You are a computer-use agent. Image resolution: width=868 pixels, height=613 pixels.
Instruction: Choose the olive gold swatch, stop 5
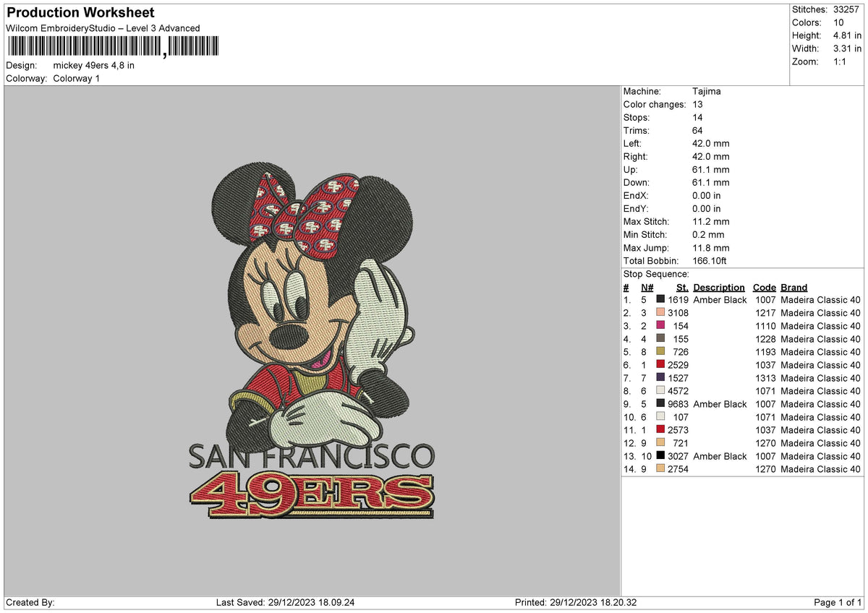click(x=660, y=351)
